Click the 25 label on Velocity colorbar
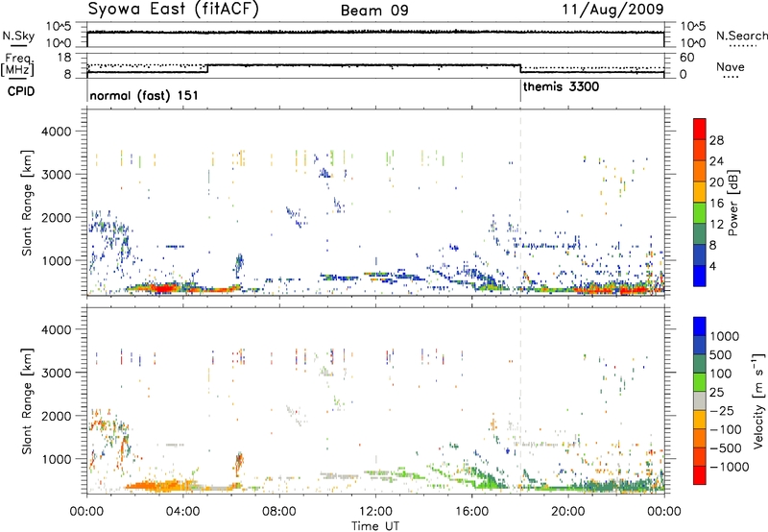Image resolution: width=768 pixels, height=532 pixels. coord(717,393)
